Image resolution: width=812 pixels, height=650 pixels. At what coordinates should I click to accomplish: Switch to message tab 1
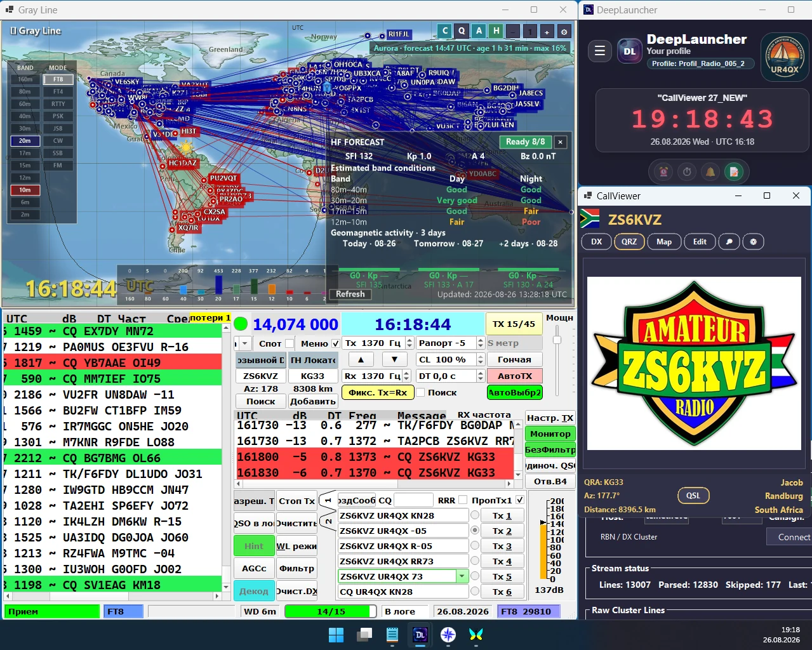329,500
